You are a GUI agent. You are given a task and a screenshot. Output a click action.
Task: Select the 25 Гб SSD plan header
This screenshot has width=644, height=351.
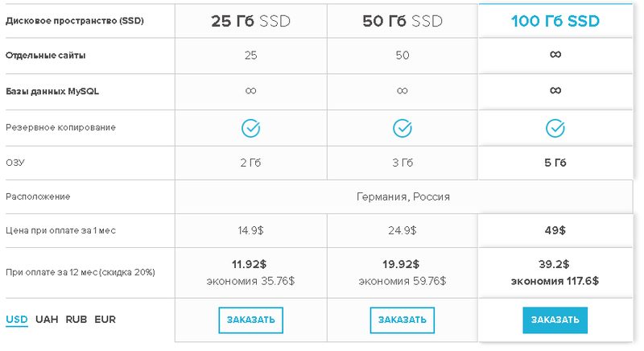point(251,21)
